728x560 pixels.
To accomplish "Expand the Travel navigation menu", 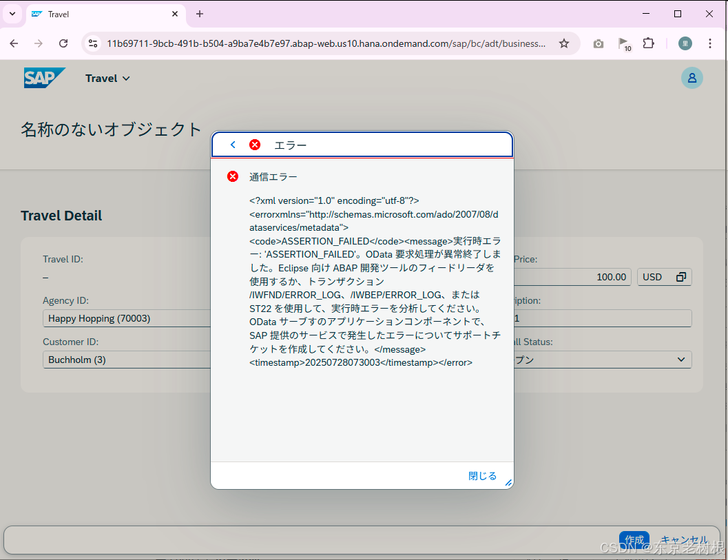I will point(107,79).
